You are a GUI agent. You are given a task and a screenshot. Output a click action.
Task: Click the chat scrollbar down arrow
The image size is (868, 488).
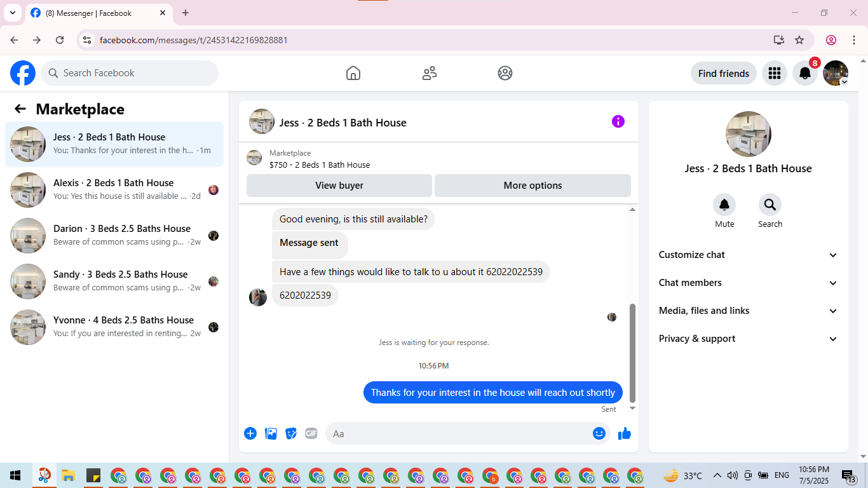pyautogui.click(x=632, y=409)
